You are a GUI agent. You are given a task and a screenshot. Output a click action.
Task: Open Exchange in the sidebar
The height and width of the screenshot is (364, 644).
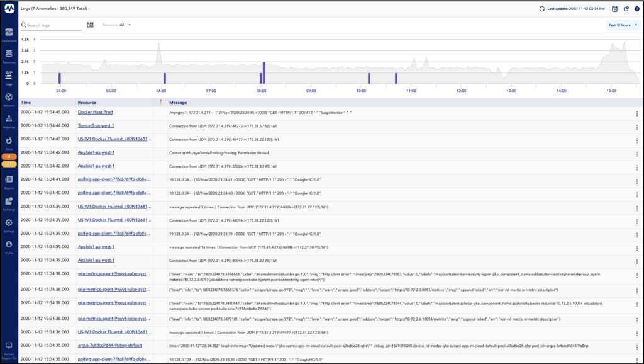pyautogui.click(x=9, y=203)
